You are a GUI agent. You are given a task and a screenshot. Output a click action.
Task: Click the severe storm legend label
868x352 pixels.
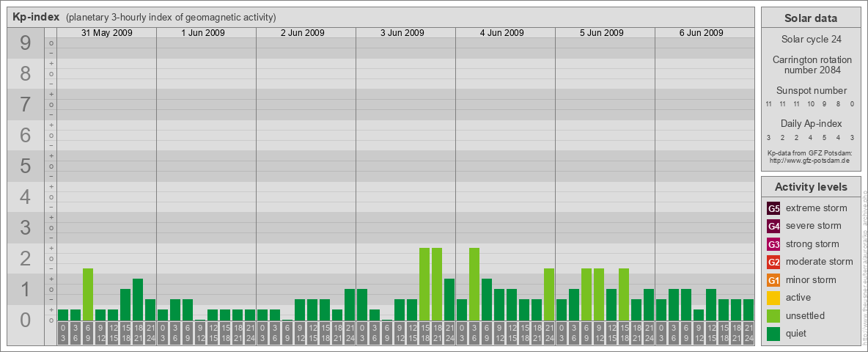tap(814, 226)
